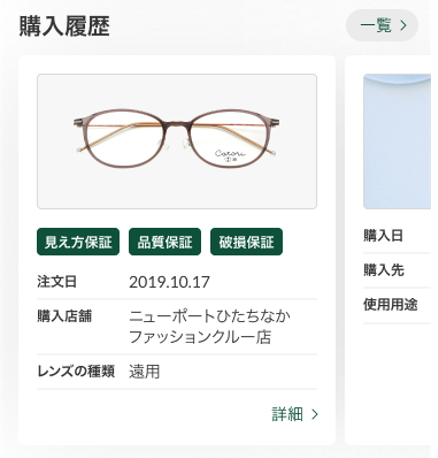Click the 注文日 label
This screenshot has height=458, width=438.
pyautogui.click(x=57, y=282)
